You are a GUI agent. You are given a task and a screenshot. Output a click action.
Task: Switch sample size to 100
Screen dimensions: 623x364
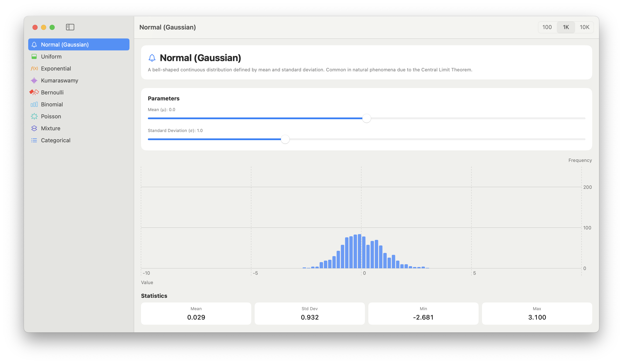[547, 27]
